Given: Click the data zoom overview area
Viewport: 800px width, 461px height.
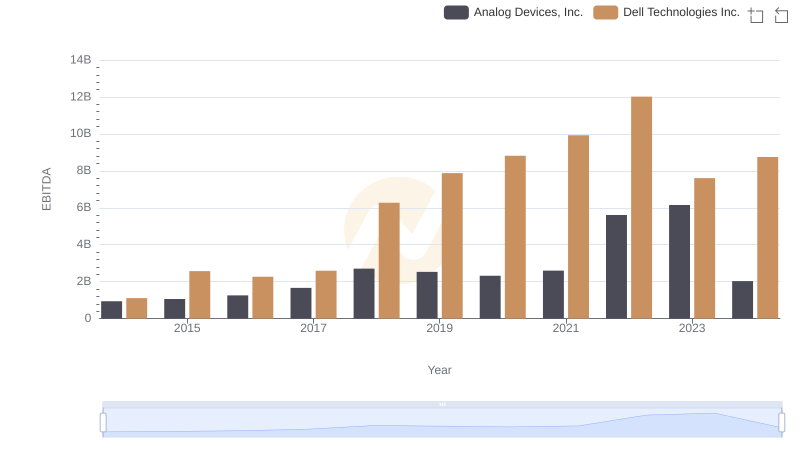Looking at the screenshot, I should point(442,423).
